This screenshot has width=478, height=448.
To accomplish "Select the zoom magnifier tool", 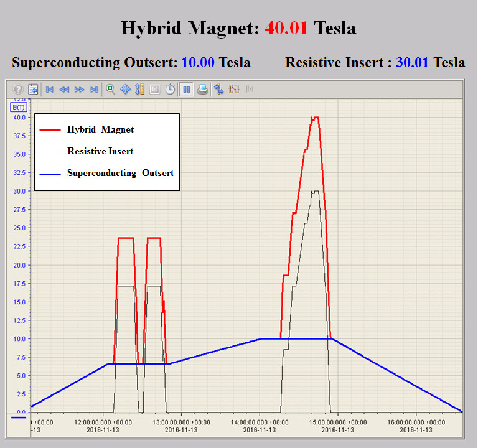I will point(110,90).
